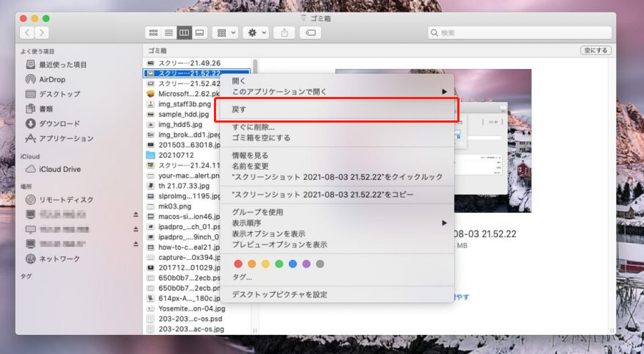Select file スクリー…21.24.11
This screenshot has height=354, width=644.
(x=182, y=165)
